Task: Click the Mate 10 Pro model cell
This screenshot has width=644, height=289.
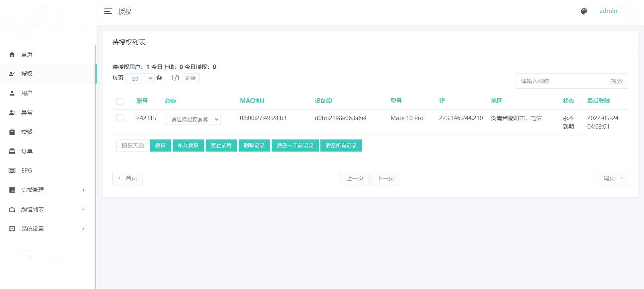Action: [x=407, y=118]
